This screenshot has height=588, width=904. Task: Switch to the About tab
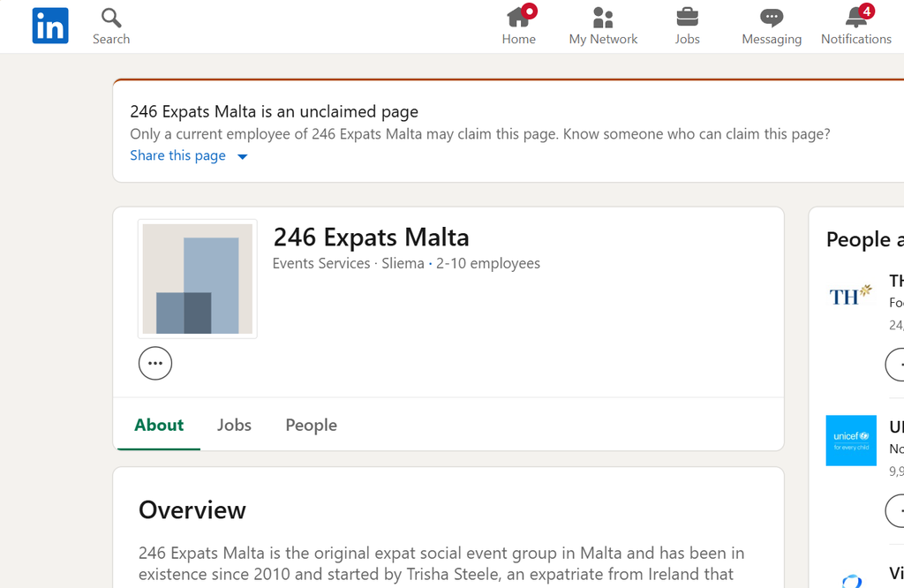tap(159, 425)
